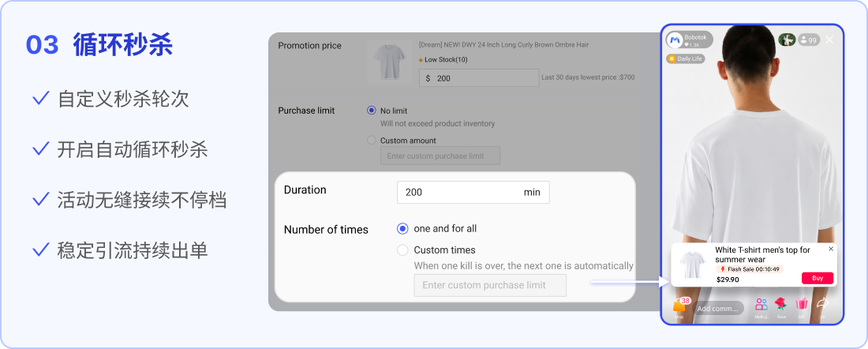Open the Bobotok host profile avatar
Image resolution: width=868 pixels, height=349 pixels.
[x=674, y=40]
